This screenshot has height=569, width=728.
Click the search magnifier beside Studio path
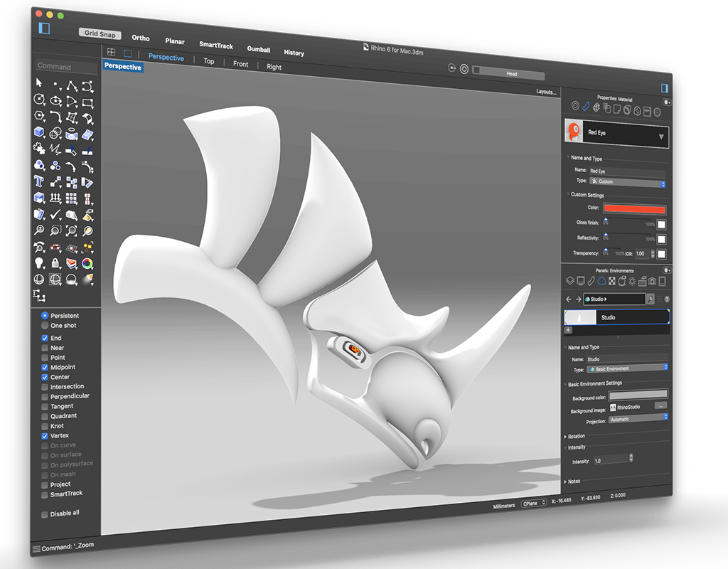coord(650,299)
